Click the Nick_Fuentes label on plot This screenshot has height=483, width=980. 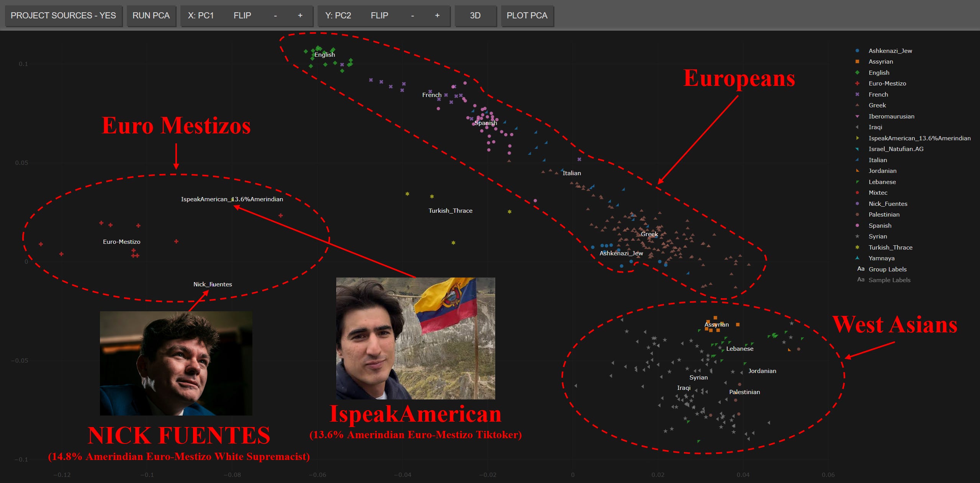coord(213,284)
